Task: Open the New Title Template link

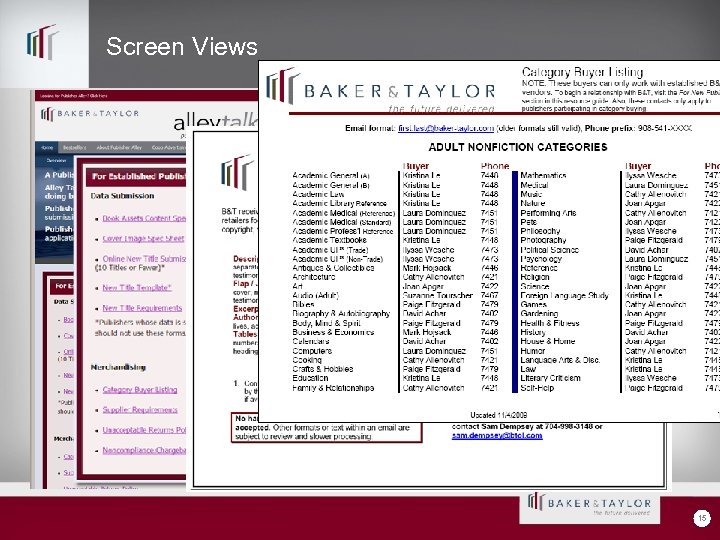Action: click(137, 287)
